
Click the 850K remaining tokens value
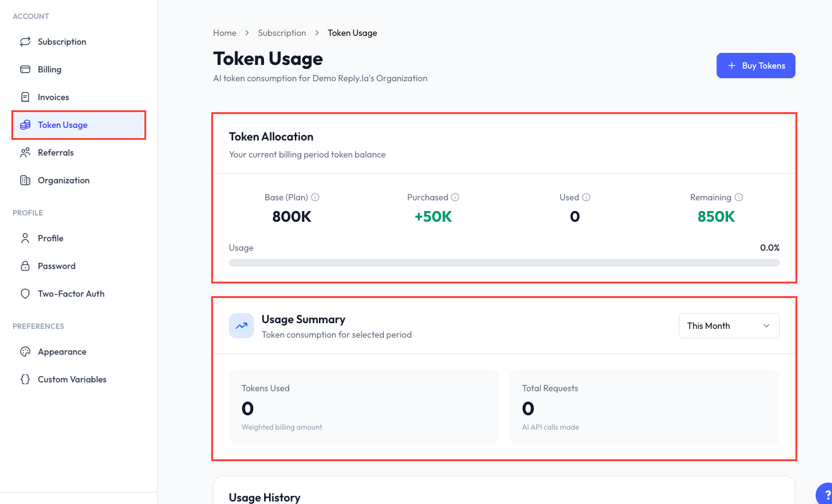717,217
